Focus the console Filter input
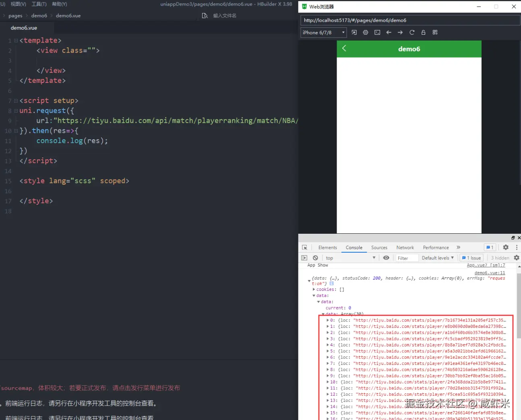Viewport: 521px width, 420px height. tap(407, 258)
